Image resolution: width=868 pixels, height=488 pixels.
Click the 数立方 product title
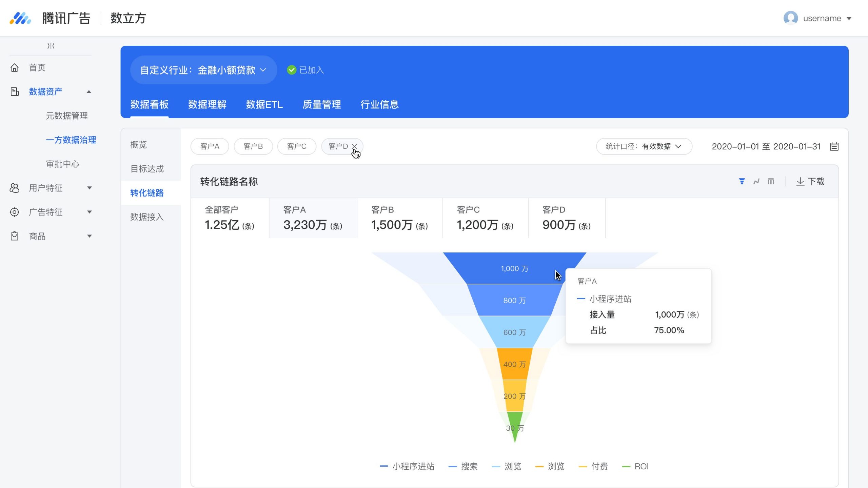click(128, 18)
